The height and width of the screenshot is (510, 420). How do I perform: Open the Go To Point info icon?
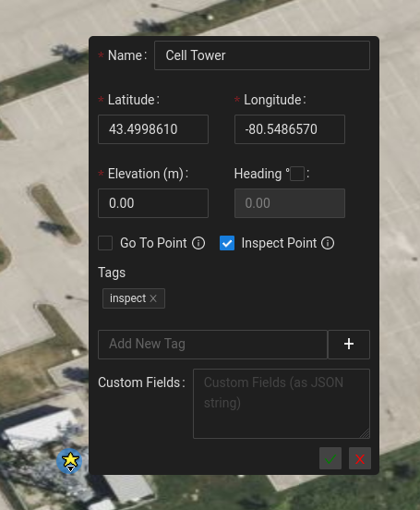pyautogui.click(x=198, y=243)
